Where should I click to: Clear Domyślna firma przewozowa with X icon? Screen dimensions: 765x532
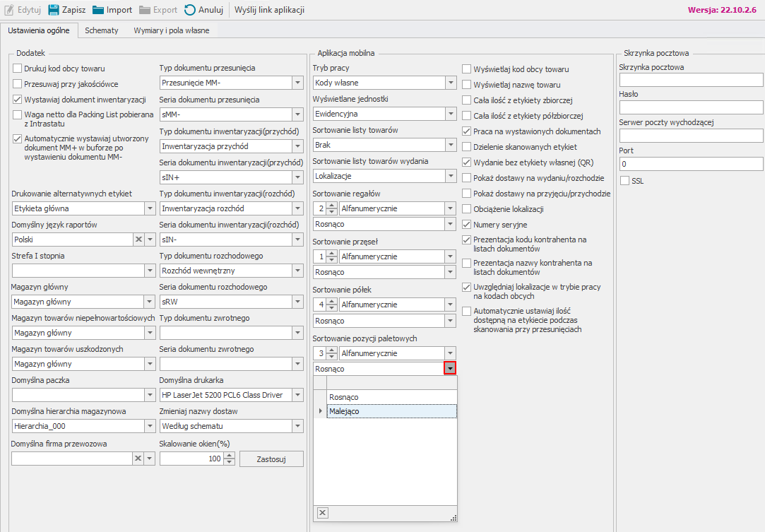click(138, 459)
